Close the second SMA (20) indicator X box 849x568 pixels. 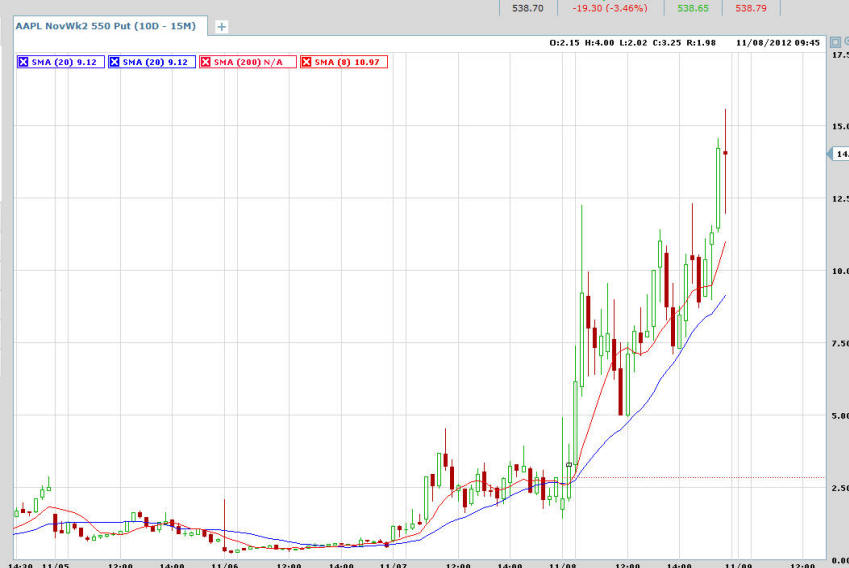click(114, 62)
